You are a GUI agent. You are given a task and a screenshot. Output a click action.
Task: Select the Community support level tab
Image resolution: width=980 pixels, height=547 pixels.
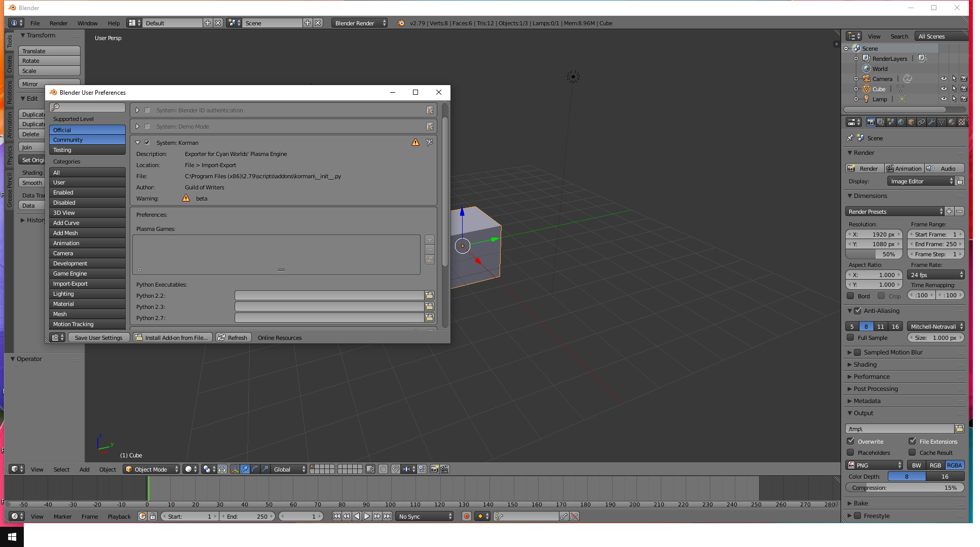point(86,139)
